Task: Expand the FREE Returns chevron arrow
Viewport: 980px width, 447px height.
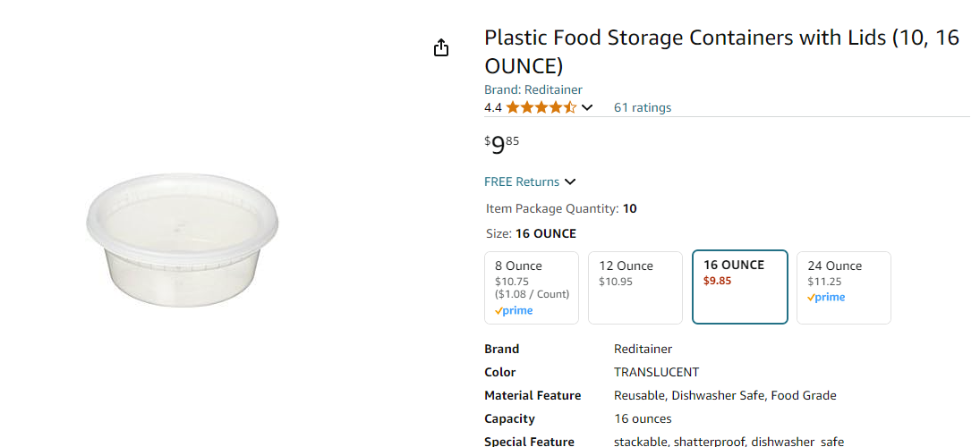Action: click(570, 182)
